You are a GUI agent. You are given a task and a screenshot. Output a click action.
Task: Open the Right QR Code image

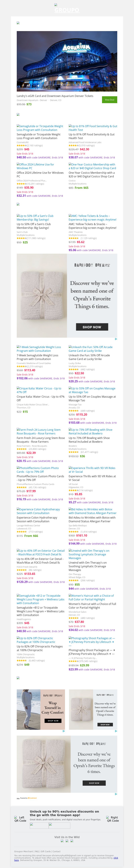(113, 819)
